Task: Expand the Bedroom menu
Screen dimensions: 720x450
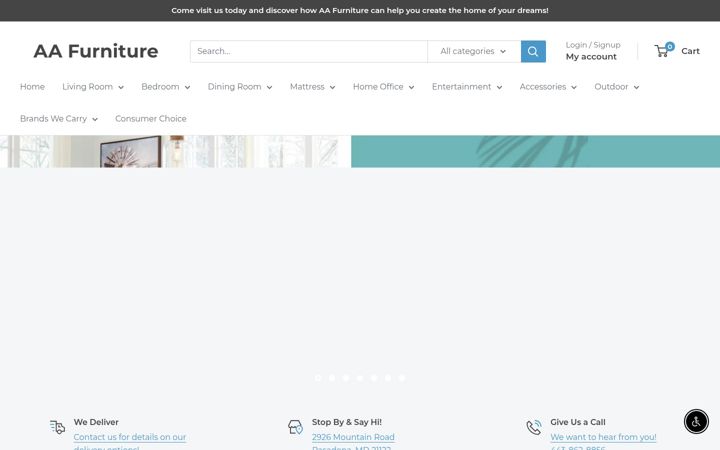Action: [x=166, y=87]
